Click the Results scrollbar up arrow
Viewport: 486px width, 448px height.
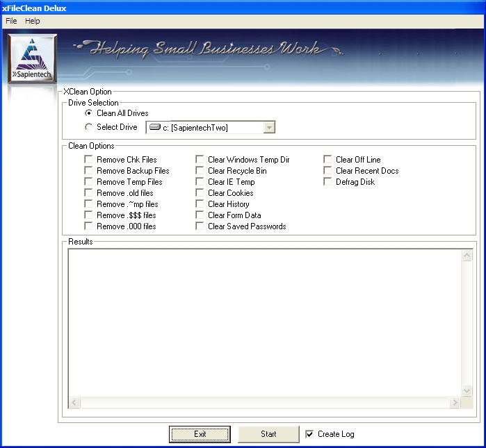click(467, 256)
